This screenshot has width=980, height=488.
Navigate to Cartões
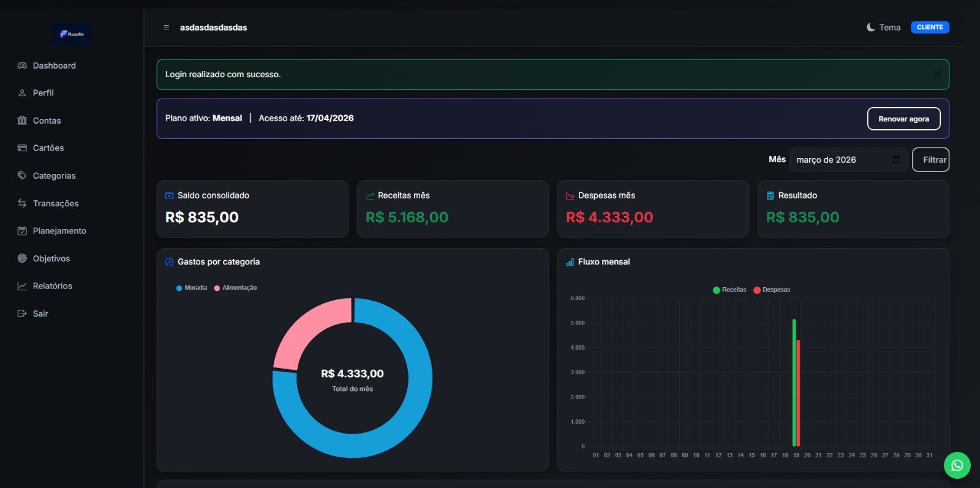click(48, 148)
